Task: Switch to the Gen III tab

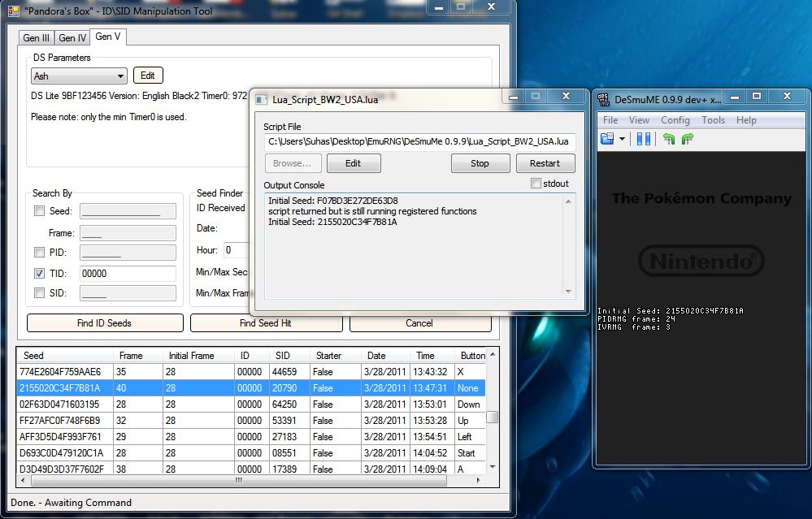Action: point(37,38)
